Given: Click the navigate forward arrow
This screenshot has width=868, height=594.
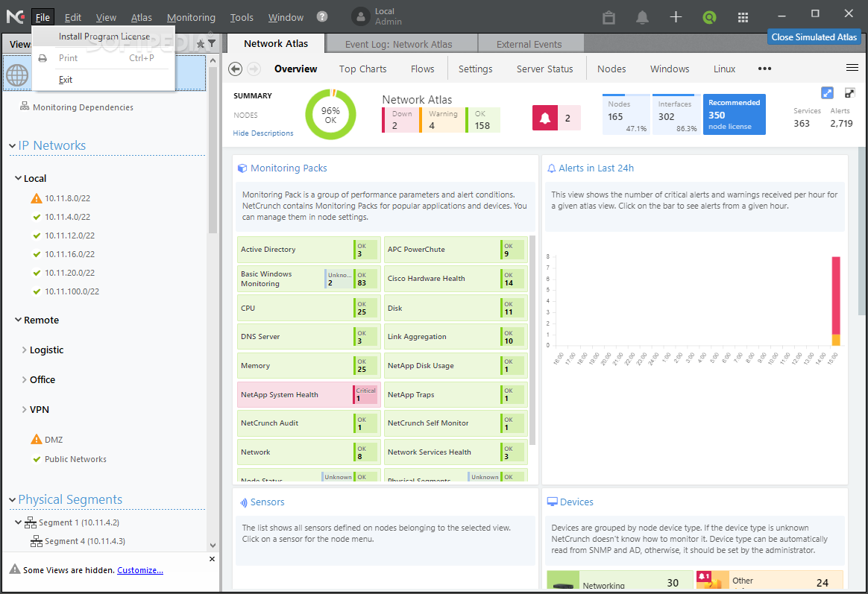Looking at the screenshot, I should pyautogui.click(x=254, y=69).
